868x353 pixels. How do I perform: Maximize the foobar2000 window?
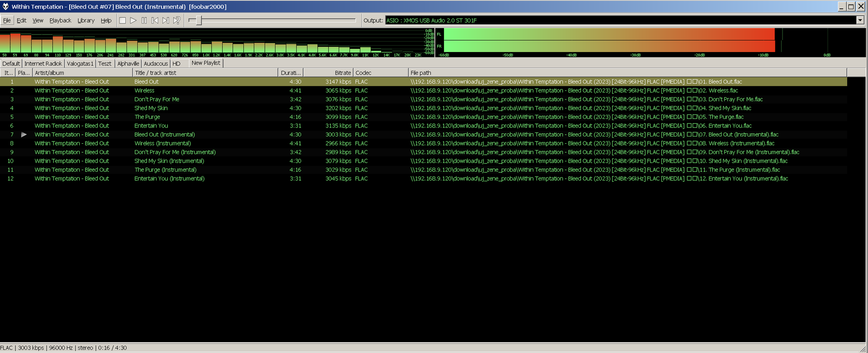[x=850, y=6]
